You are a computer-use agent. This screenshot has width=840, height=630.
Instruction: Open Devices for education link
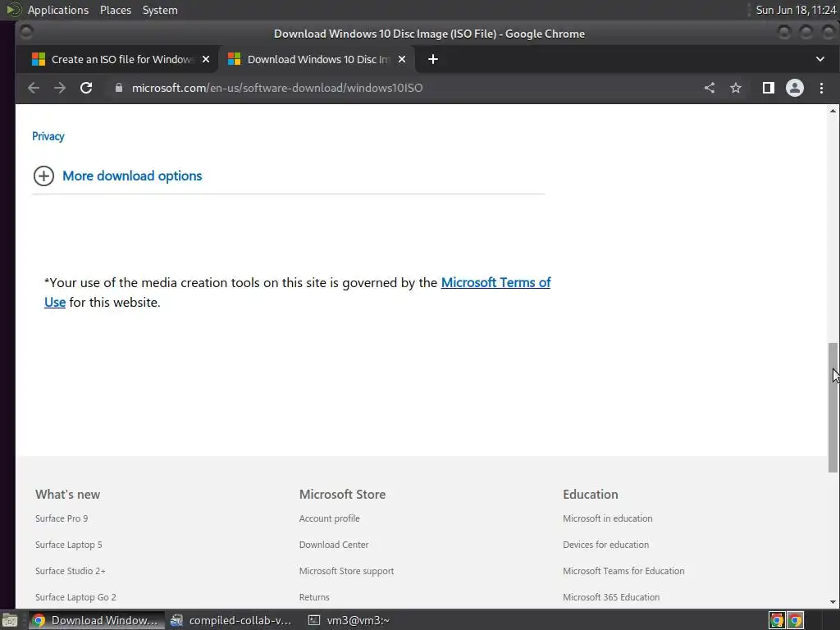[x=606, y=545]
